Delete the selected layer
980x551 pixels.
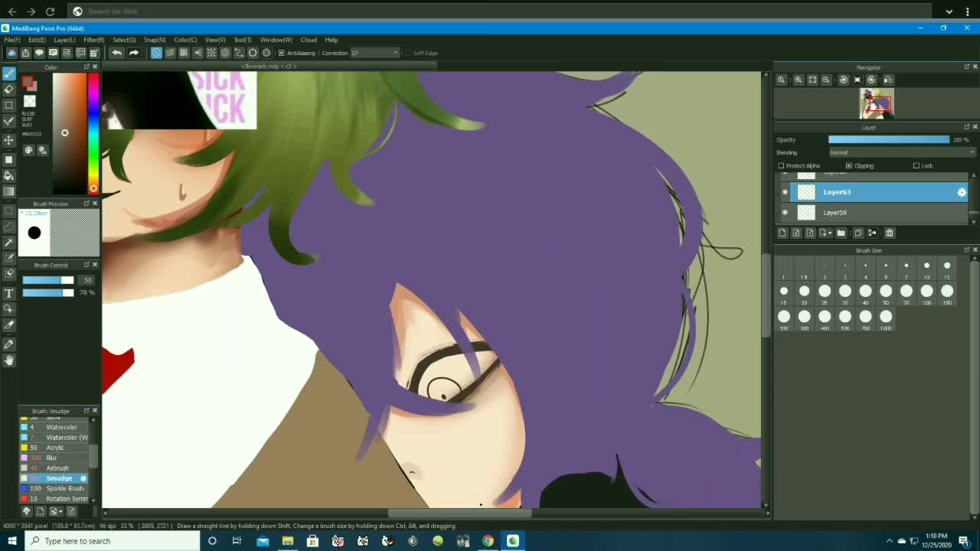890,233
